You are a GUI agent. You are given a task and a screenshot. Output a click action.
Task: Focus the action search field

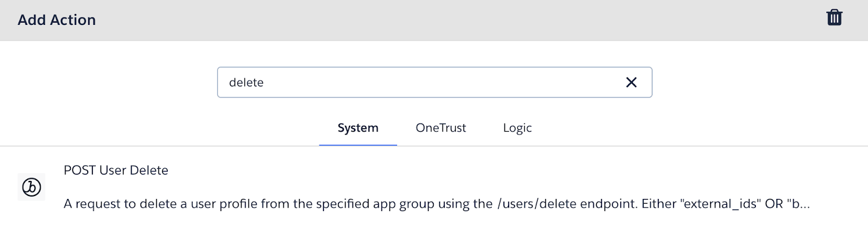pos(434,82)
